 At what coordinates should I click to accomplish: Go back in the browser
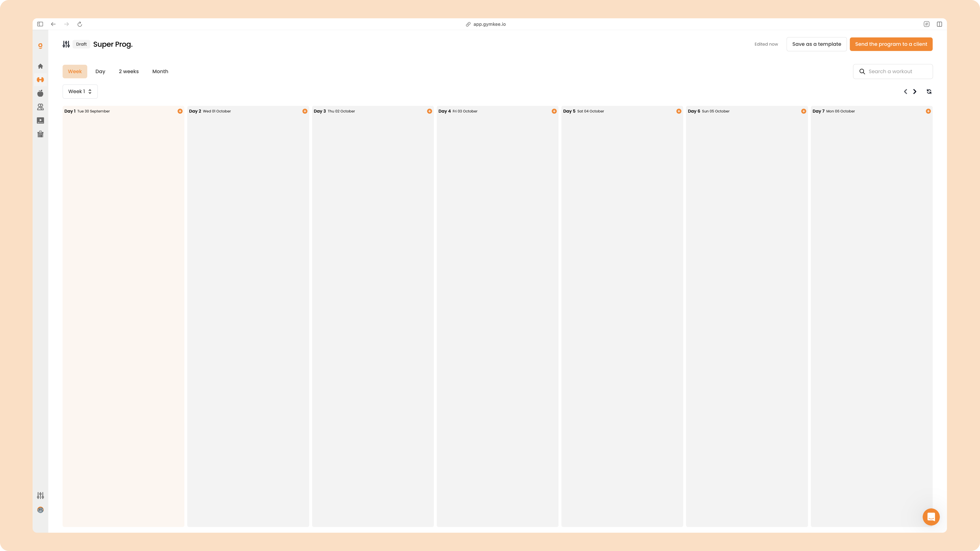(53, 24)
